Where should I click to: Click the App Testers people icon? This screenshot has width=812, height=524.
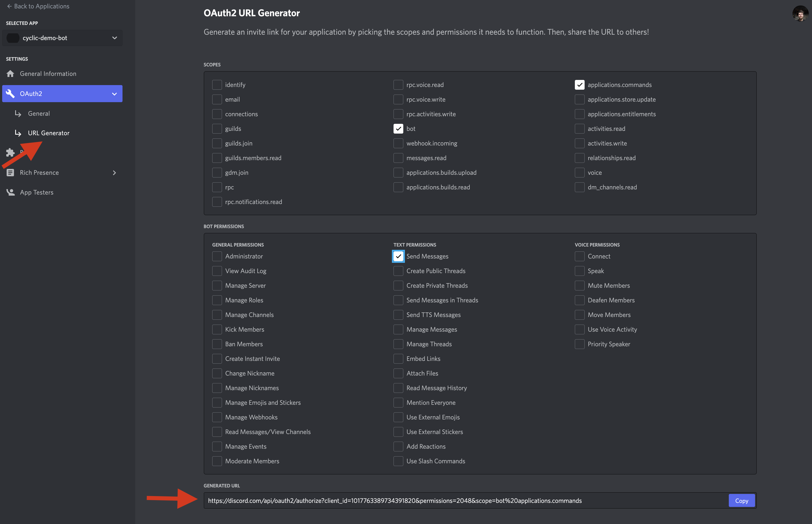pos(10,192)
